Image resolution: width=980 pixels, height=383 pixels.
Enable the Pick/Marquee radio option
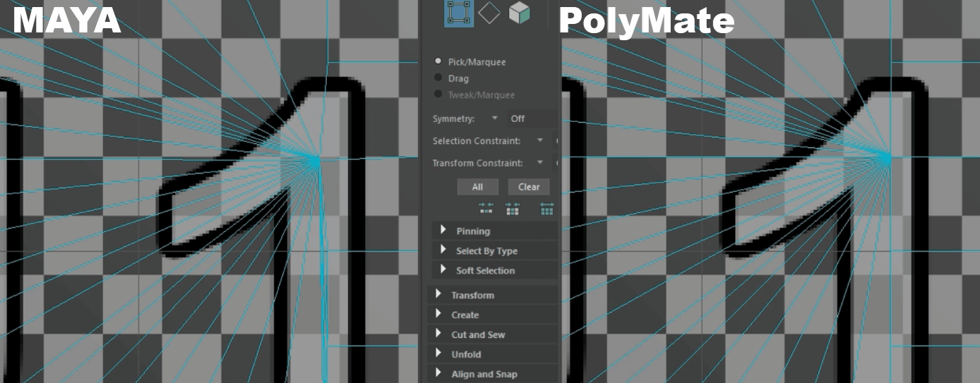[438, 61]
